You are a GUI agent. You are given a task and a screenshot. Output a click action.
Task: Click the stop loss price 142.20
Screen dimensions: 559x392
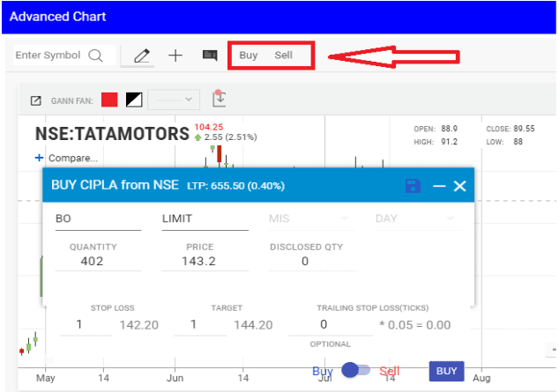[139, 325]
